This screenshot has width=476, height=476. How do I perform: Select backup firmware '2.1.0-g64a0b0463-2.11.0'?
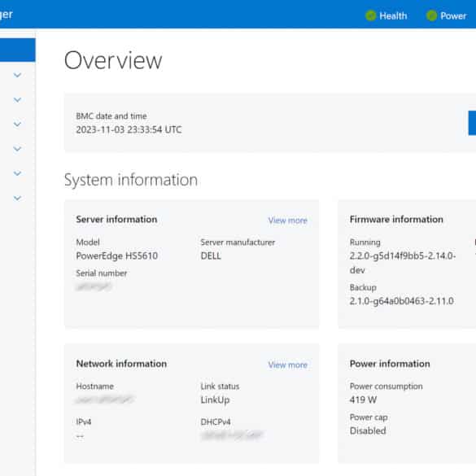coord(402,301)
